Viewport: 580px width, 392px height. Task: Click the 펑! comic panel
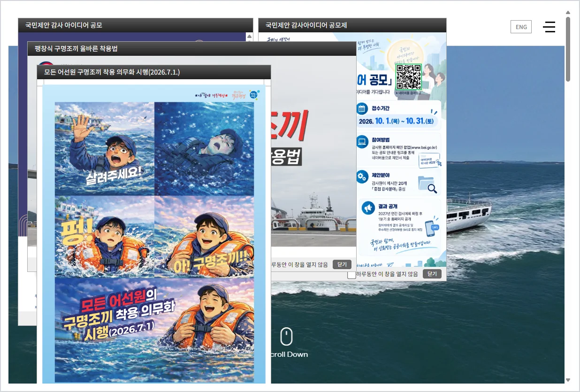(x=105, y=237)
